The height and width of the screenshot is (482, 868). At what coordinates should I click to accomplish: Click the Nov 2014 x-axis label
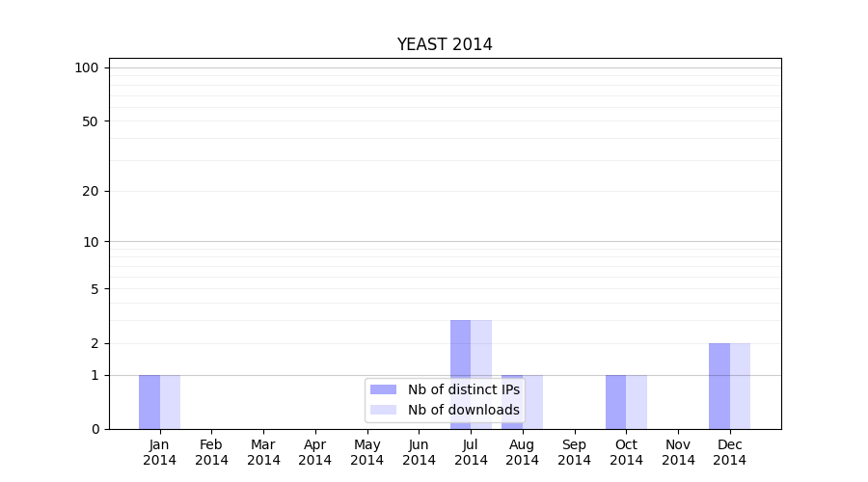[678, 452]
